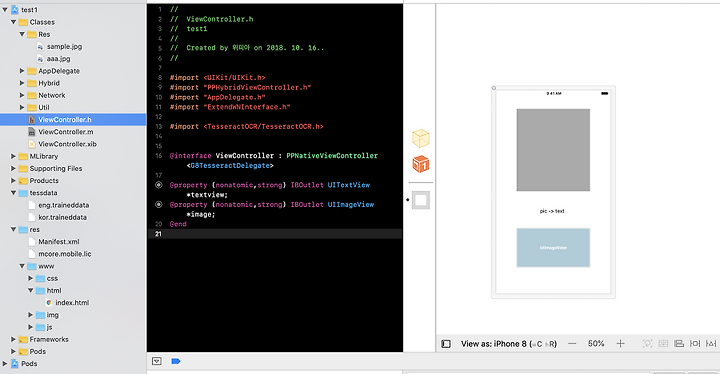The height and width of the screenshot is (374, 720).
Task: Click the test1 project icon
Action: point(14,10)
